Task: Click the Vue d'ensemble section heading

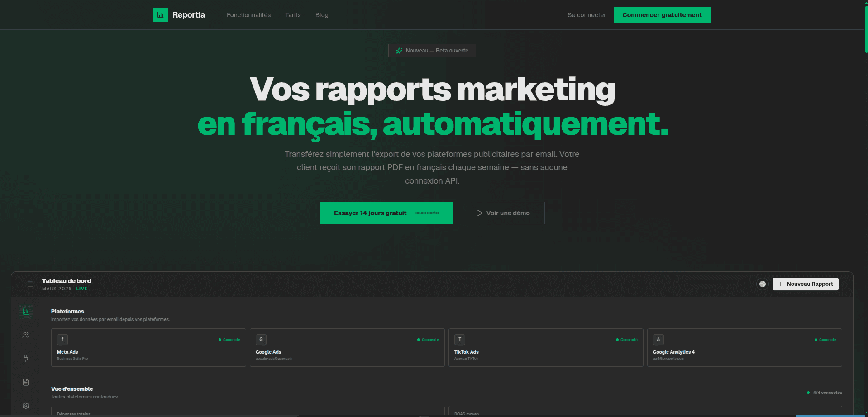Action: [x=72, y=389]
